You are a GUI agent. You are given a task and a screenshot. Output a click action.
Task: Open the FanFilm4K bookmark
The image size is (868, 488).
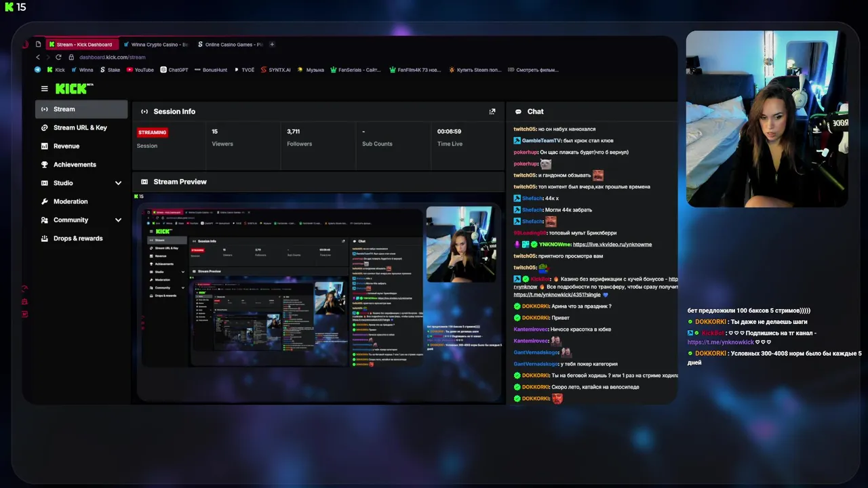415,69
